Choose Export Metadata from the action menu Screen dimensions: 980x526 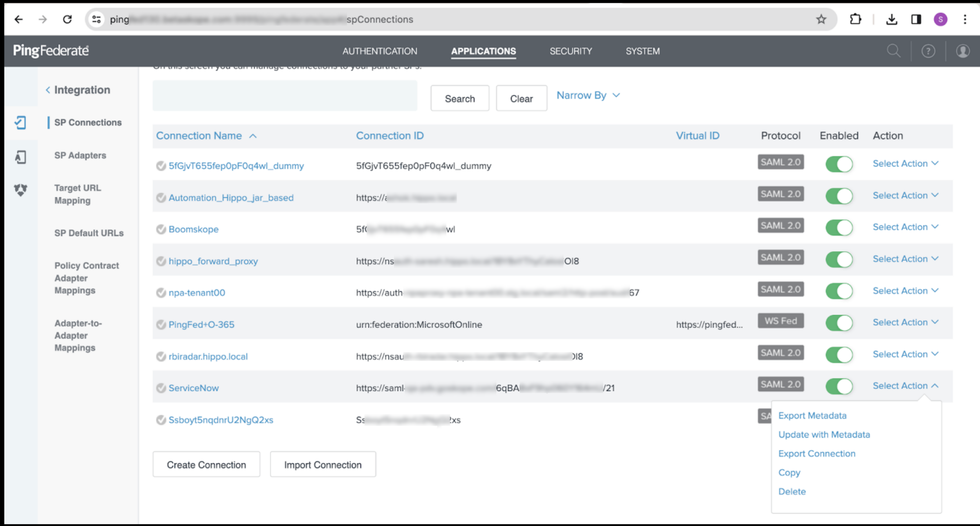(812, 415)
